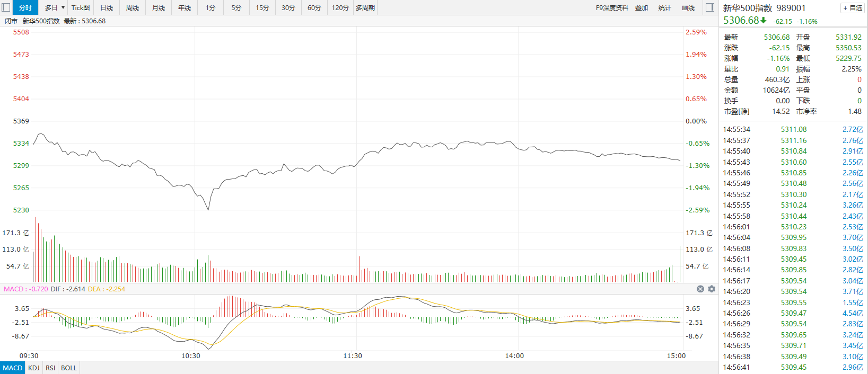Select the 分时 intraday tab

25,7
